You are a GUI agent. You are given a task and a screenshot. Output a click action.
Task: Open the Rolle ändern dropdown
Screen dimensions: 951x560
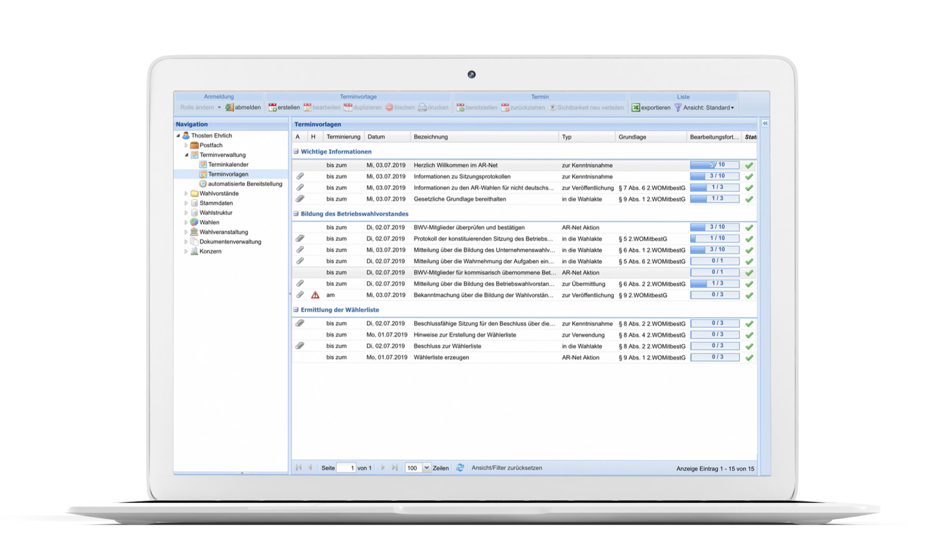click(x=200, y=107)
